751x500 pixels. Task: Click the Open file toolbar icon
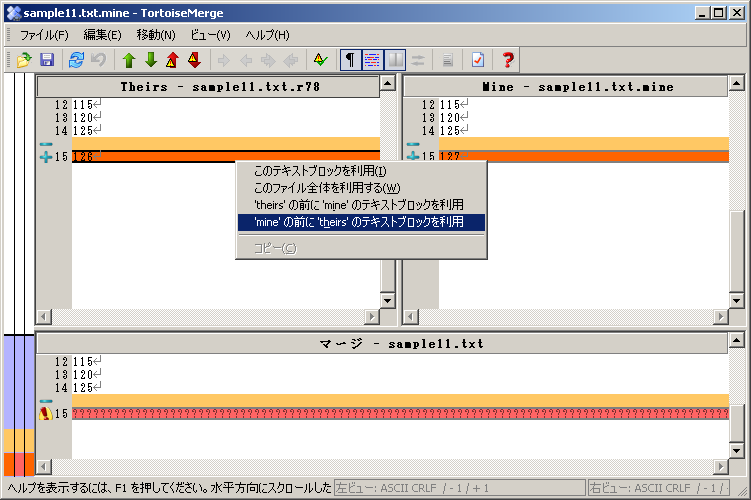click(24, 60)
